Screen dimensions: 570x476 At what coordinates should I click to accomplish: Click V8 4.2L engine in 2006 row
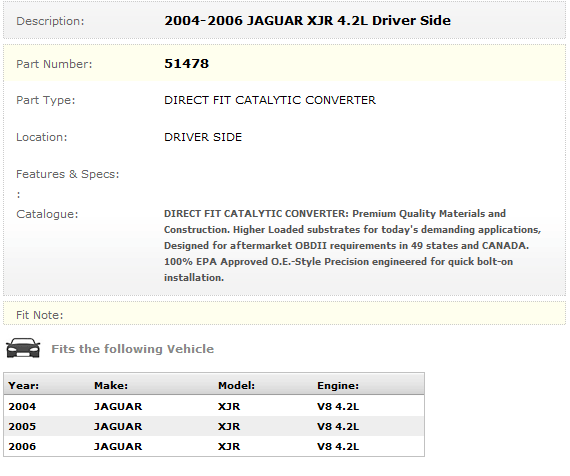coord(338,446)
